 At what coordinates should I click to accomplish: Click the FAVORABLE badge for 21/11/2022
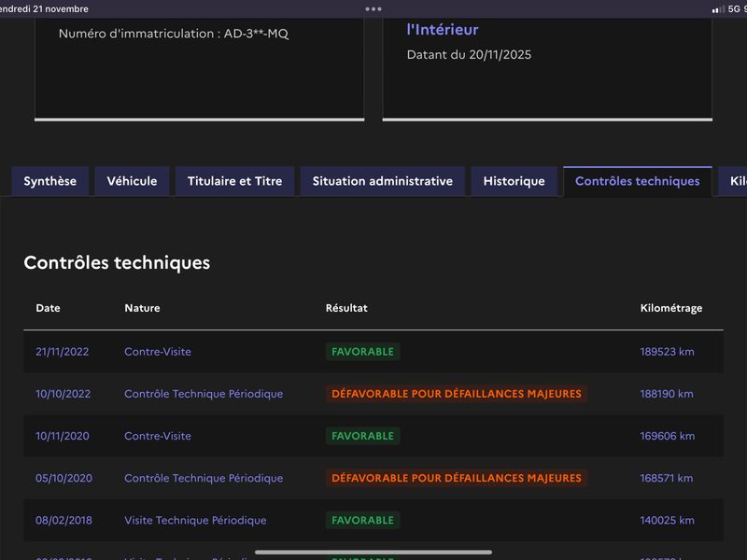pos(362,352)
